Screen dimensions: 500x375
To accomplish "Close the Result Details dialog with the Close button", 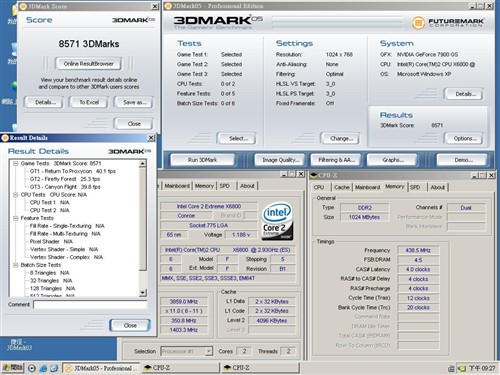I will (x=130, y=325).
